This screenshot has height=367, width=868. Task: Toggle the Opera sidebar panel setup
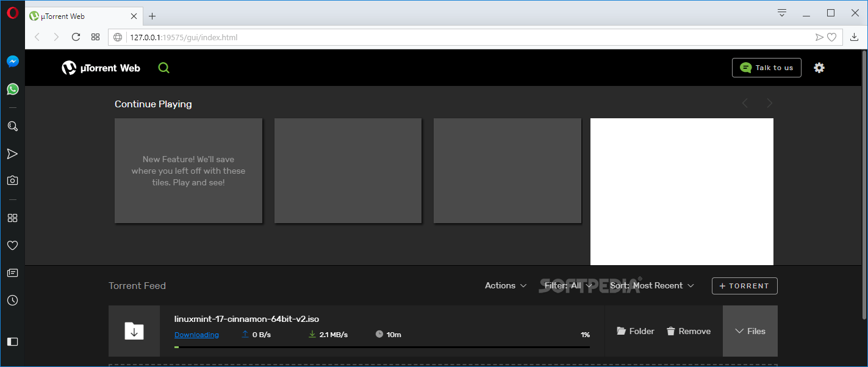(12, 341)
